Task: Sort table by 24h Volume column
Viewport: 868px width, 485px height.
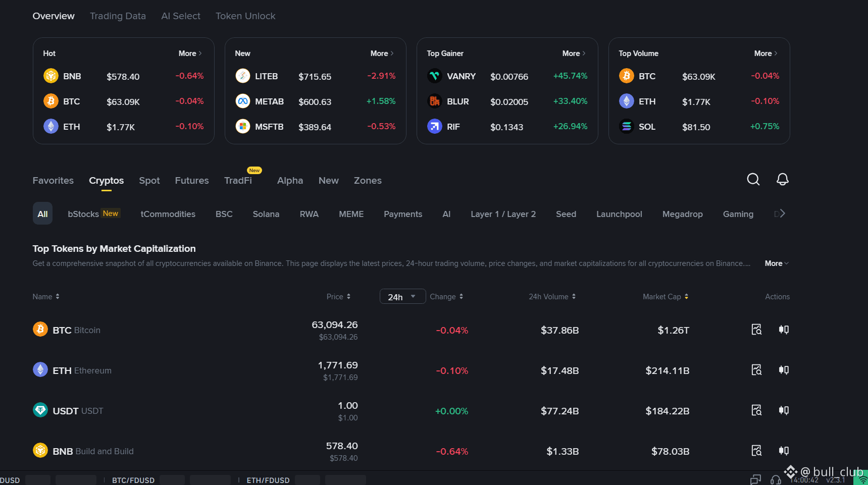Action: pos(552,297)
